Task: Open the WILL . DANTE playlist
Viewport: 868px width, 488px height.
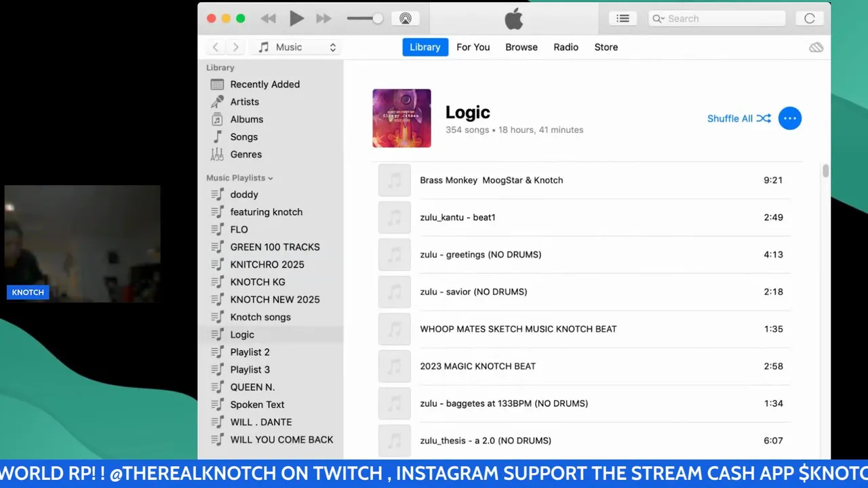Action: point(271,422)
